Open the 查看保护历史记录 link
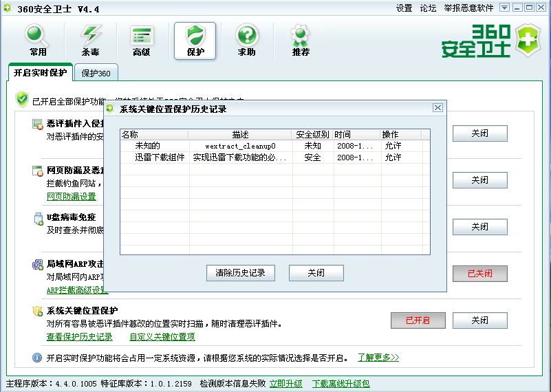This screenshot has width=551, height=392. tap(79, 337)
